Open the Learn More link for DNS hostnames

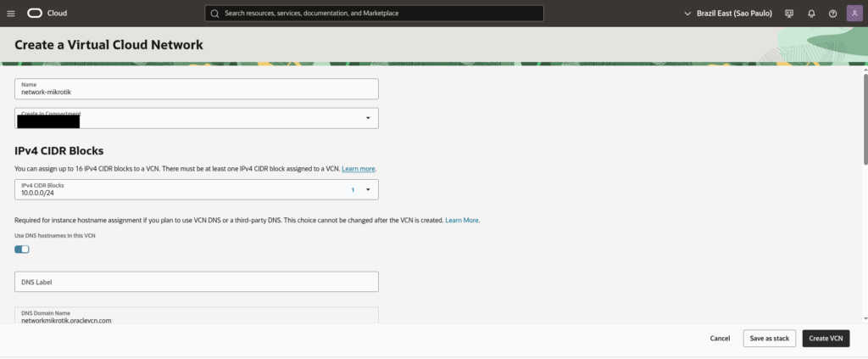(x=463, y=220)
